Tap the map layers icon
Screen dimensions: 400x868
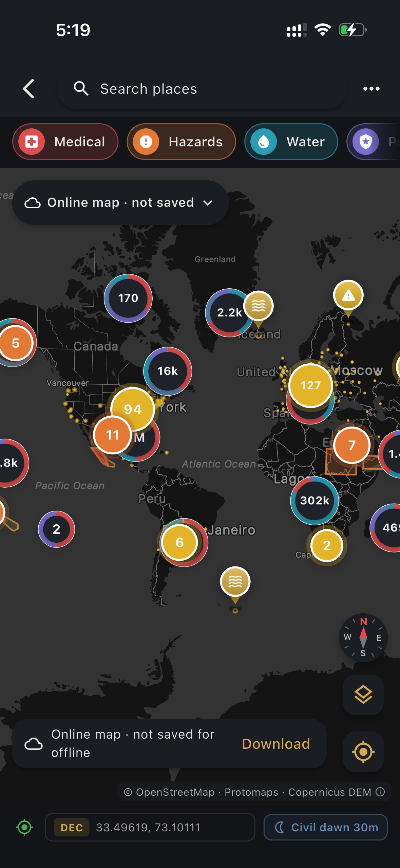click(363, 694)
